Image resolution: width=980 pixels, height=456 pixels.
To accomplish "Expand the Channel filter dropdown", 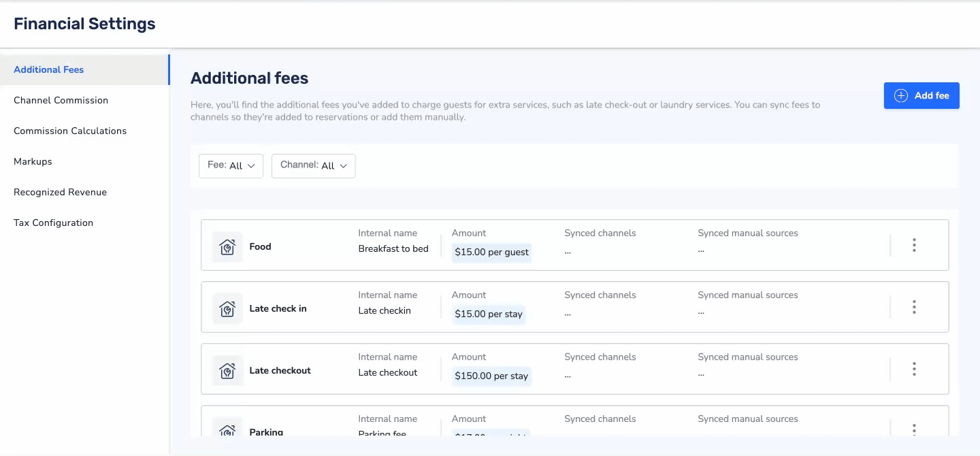I will point(313,165).
